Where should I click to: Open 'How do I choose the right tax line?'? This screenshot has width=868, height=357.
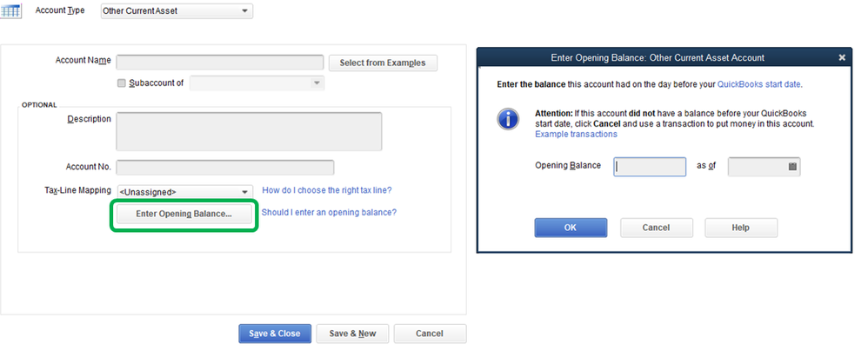(x=332, y=190)
